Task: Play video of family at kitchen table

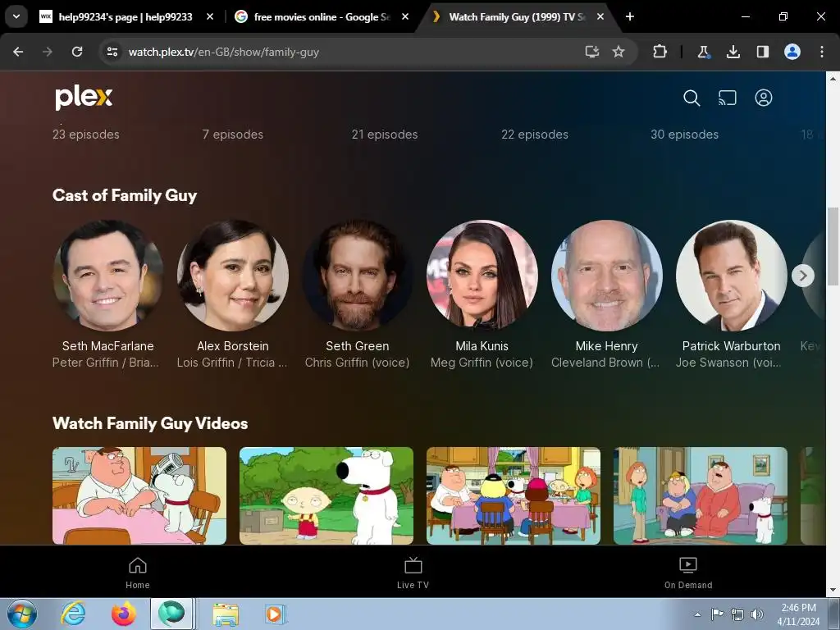Action: pos(514,495)
